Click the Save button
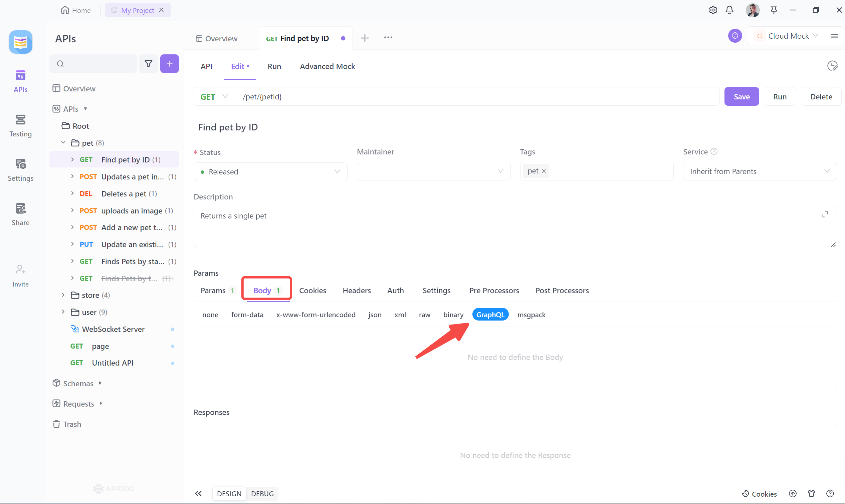 (741, 96)
